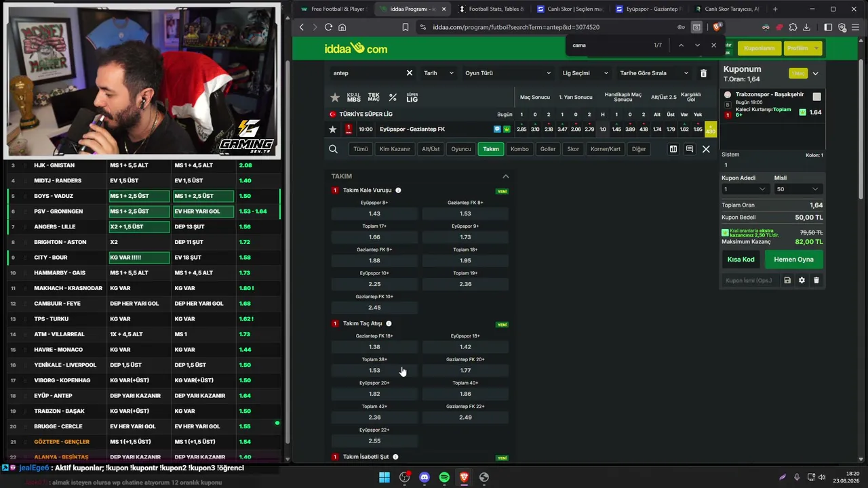The image size is (868, 488).
Task: Go to previous find-in-page match
Action: 681,45
